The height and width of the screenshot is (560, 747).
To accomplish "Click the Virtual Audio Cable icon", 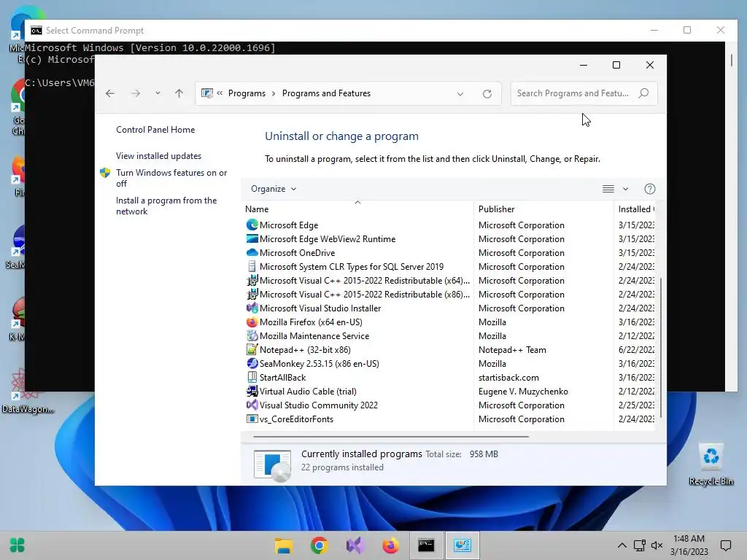I will (x=252, y=391).
